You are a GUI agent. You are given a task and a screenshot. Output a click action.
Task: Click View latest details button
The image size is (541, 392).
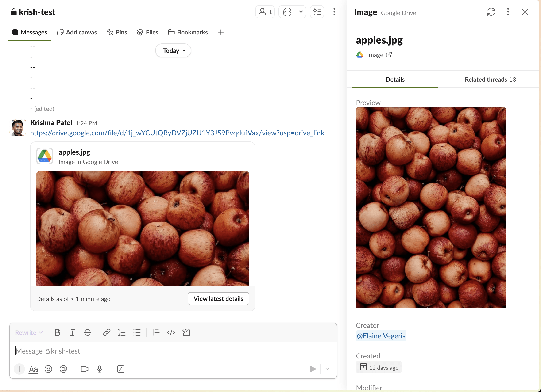pos(218,299)
